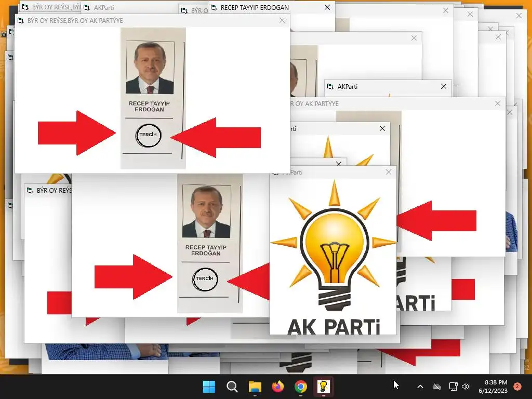The height and width of the screenshot is (399, 532).
Task: Open the volume control in the tray
Action: (x=465, y=387)
